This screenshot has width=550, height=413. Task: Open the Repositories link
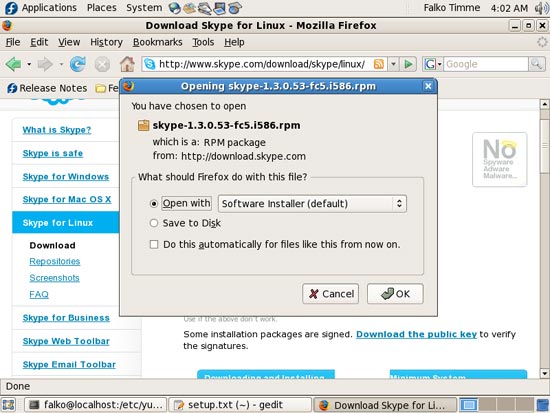click(55, 261)
